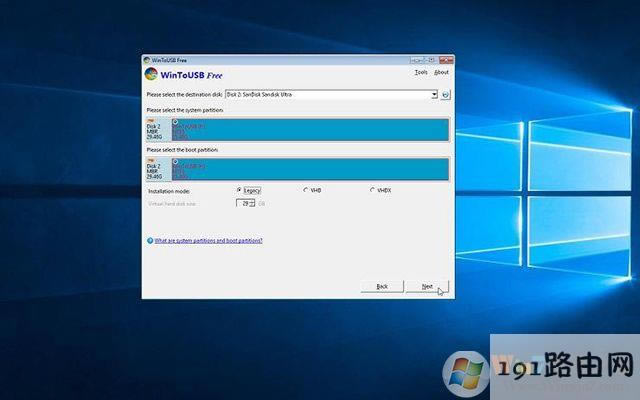Choose Legacy installation mode
This screenshot has height=400, width=640.
pos(239,189)
